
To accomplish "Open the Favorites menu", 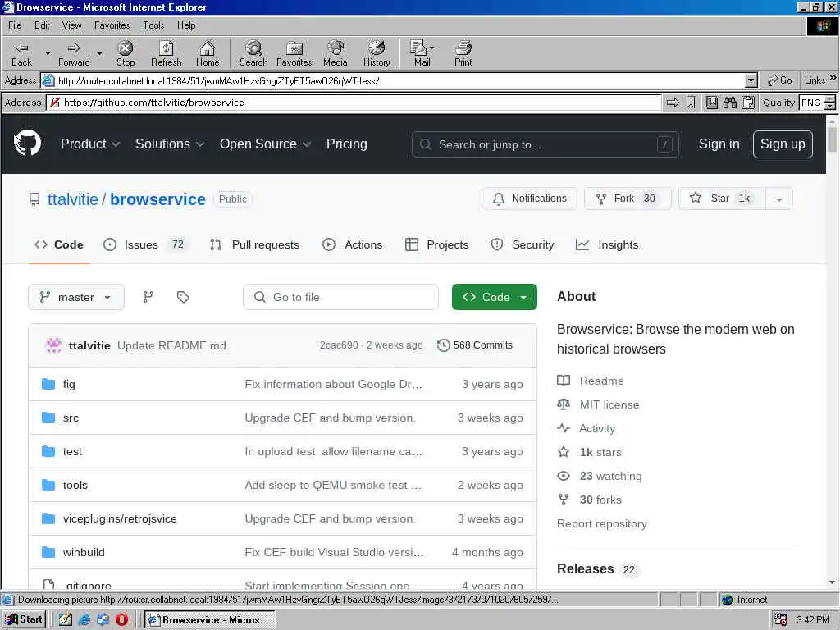I will click(x=112, y=25).
